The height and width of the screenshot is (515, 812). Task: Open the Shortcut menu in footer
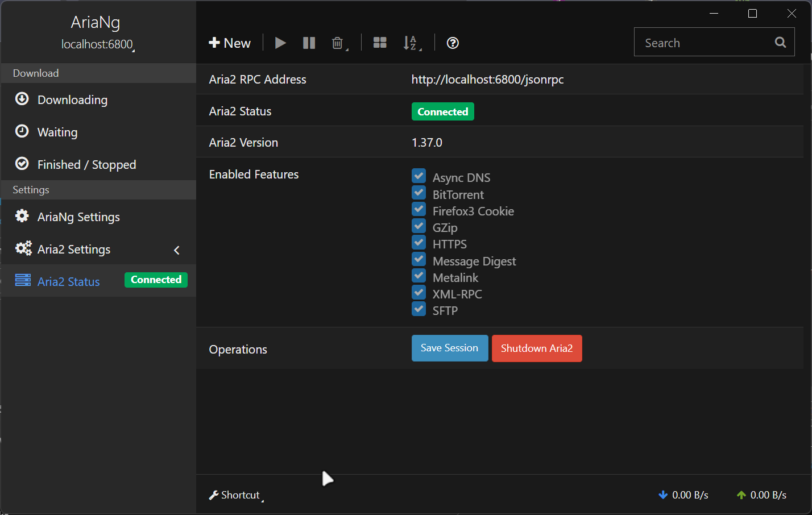pyautogui.click(x=235, y=495)
